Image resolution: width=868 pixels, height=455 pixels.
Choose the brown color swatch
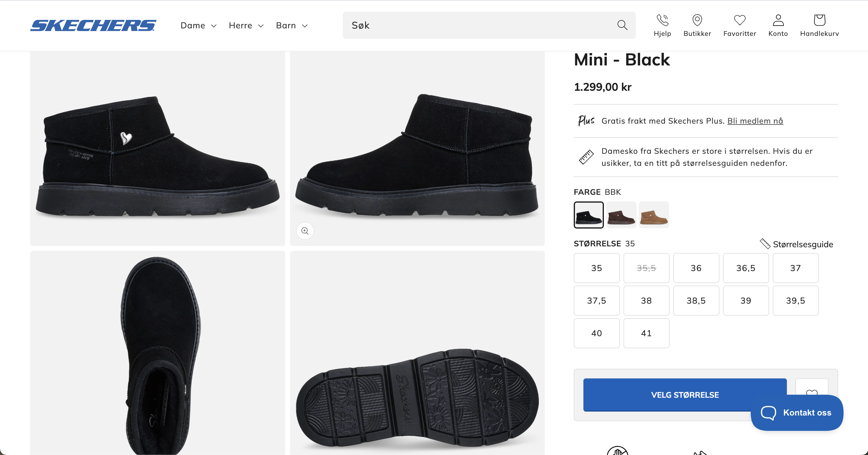pyautogui.click(x=621, y=215)
